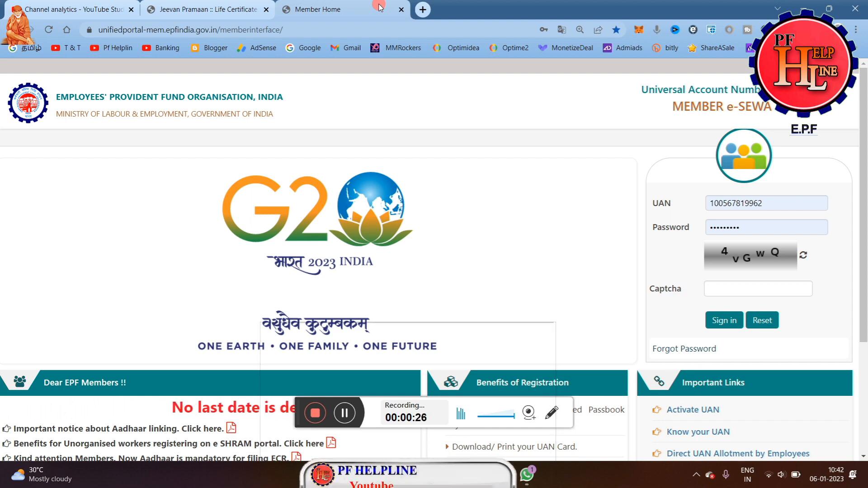Open WhatsApp from the taskbar

[527, 474]
